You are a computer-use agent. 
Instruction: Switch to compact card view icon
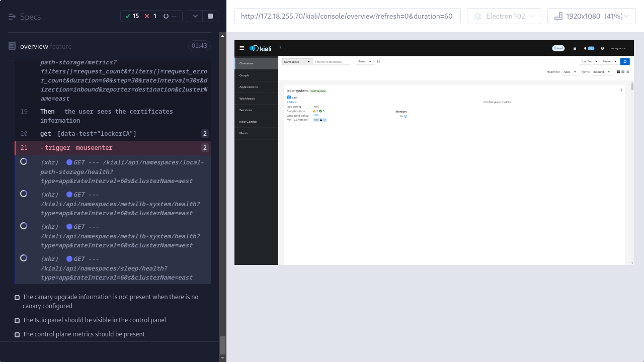coord(623,72)
